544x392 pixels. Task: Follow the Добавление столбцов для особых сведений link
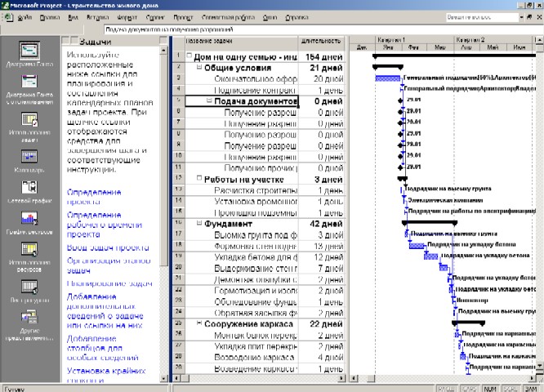pos(102,348)
